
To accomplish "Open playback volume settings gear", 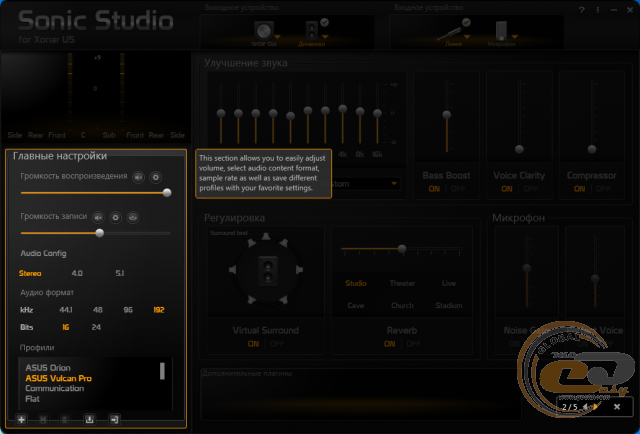I will (x=155, y=177).
